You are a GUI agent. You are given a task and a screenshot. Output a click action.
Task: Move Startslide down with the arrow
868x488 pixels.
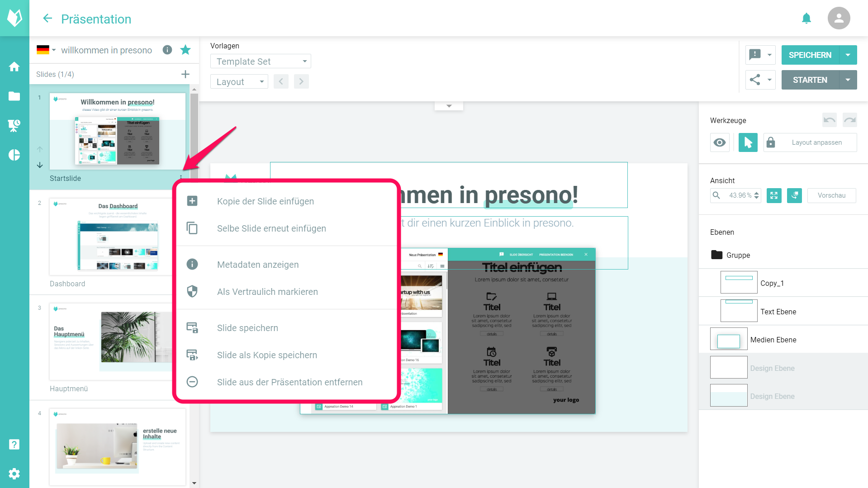(40, 165)
